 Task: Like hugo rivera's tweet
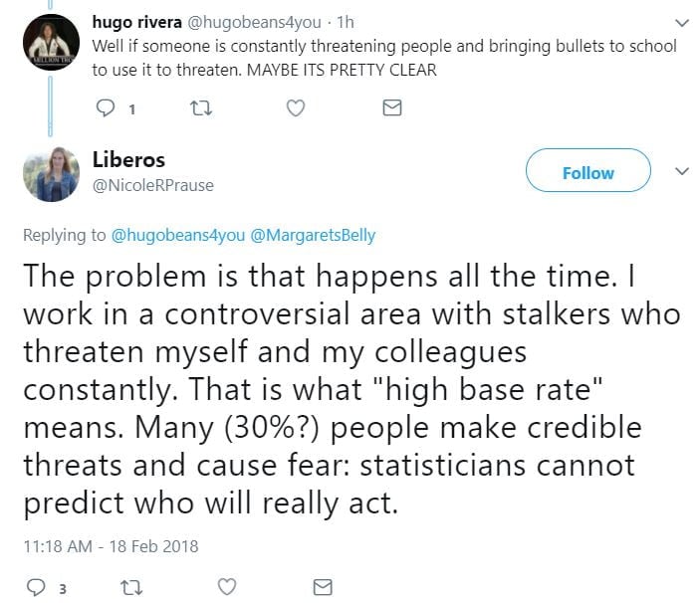(x=296, y=107)
